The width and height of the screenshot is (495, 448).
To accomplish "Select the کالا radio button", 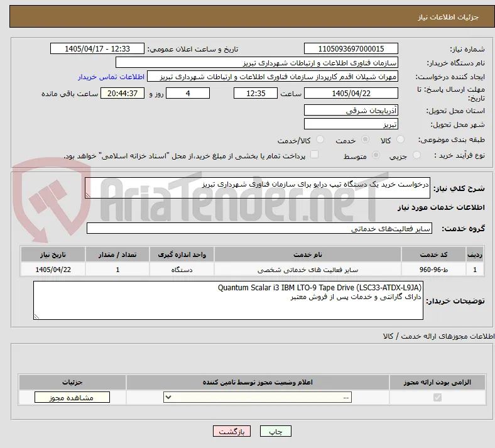I will click(400, 139).
